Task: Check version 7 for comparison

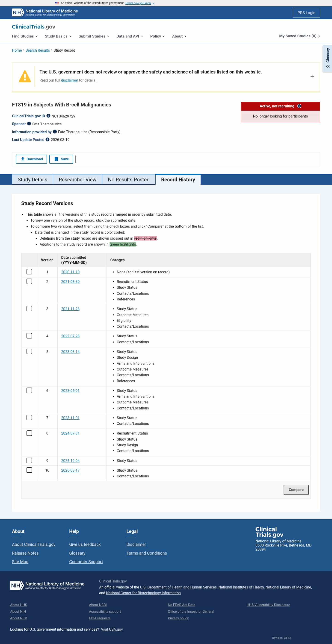Action: tap(29, 418)
